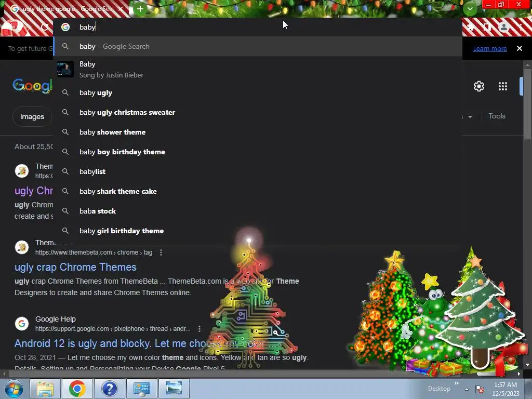
Task: Open the Windows Start orb
Action: [14, 389]
